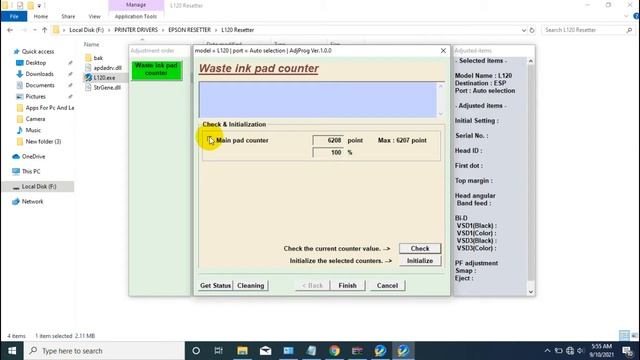Image resolution: width=640 pixels, height=360 pixels.
Task: Click the Get Status button
Action: point(216,285)
